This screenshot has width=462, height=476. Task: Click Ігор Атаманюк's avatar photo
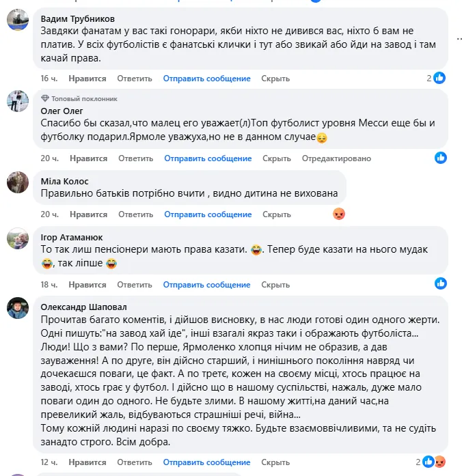click(x=18, y=240)
